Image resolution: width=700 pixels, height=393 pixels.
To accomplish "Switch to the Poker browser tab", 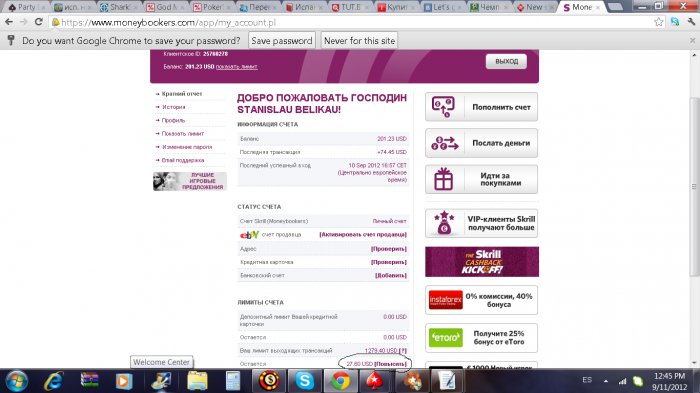I will tap(212, 7).
